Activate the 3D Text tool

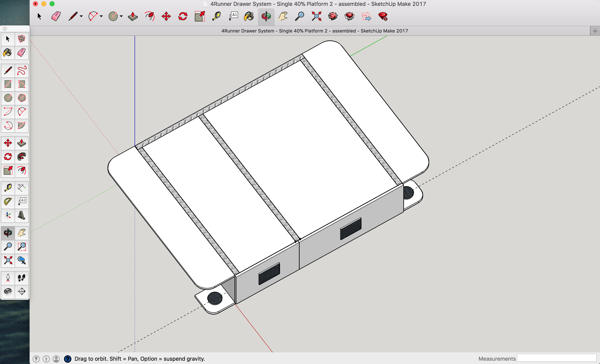tap(22, 215)
